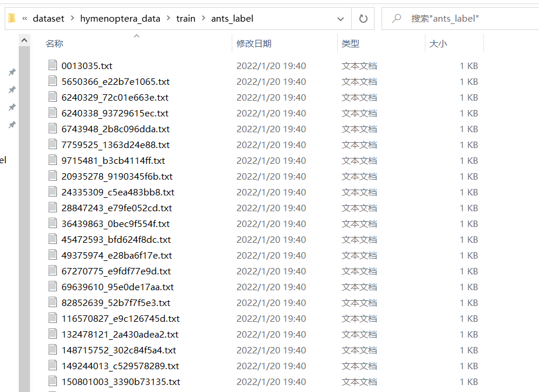Click the fourth pin icon in navigation pane
The width and height of the screenshot is (539, 392).
click(12, 125)
